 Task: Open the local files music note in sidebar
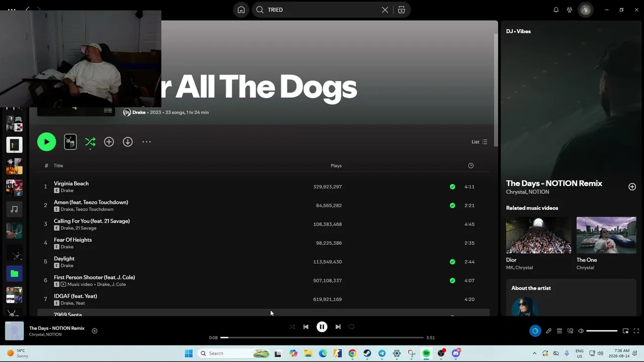point(14,209)
